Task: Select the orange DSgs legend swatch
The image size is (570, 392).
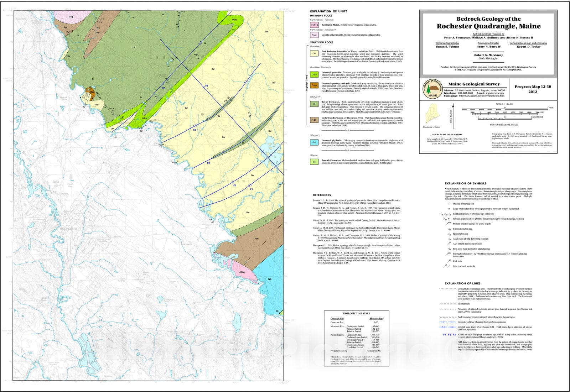Action: (314, 85)
